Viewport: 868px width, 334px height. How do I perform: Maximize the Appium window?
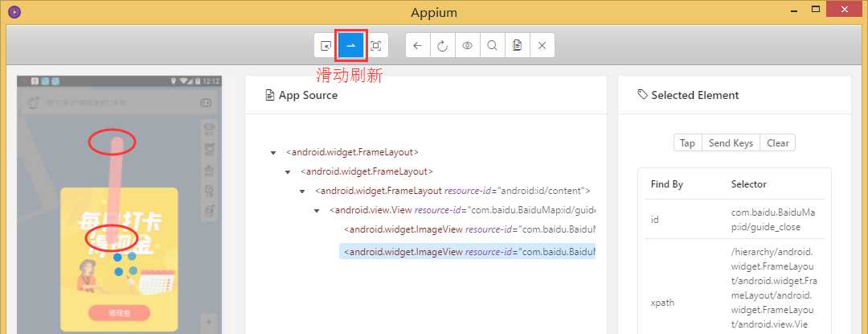point(815,9)
